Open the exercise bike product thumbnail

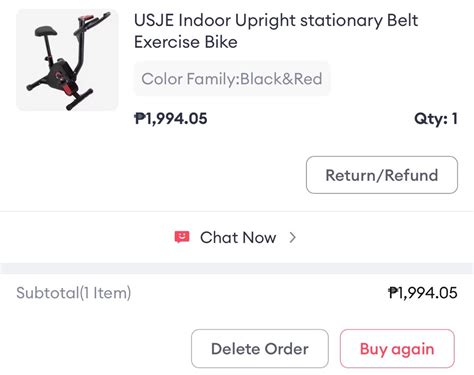(67, 60)
